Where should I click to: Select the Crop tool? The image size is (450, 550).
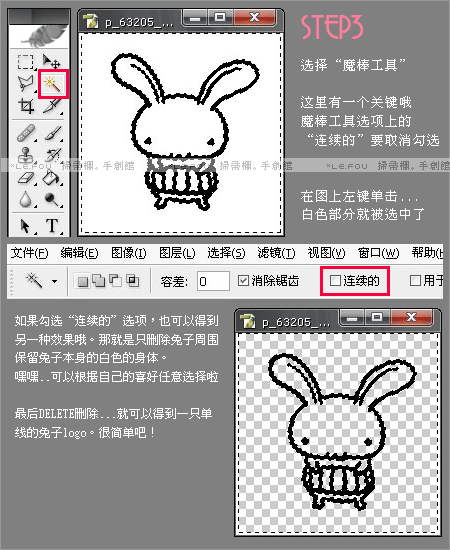tap(26, 106)
